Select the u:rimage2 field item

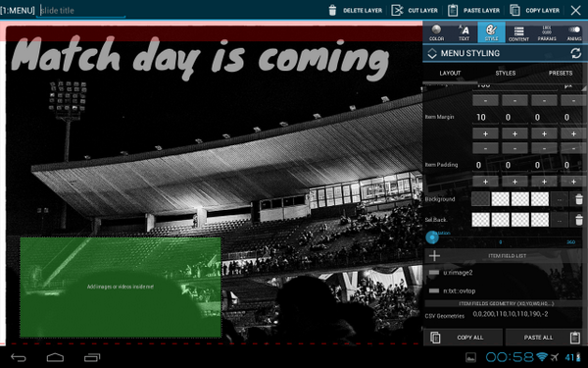pyautogui.click(x=458, y=273)
